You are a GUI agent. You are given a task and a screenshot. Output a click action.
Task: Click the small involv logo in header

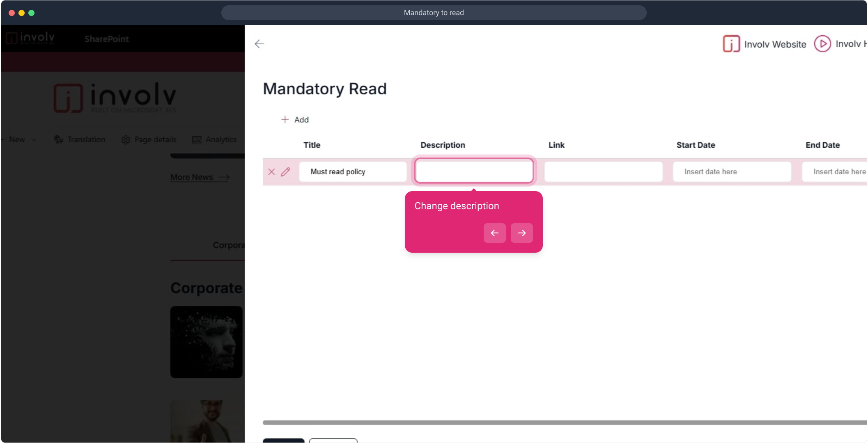[x=30, y=38]
